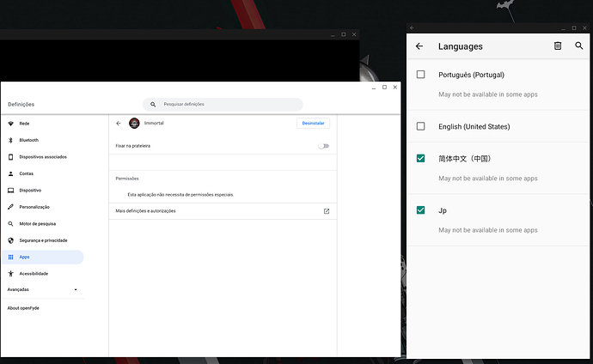Maximize the Definições window
Screen dimensions: 593x364
point(384,88)
